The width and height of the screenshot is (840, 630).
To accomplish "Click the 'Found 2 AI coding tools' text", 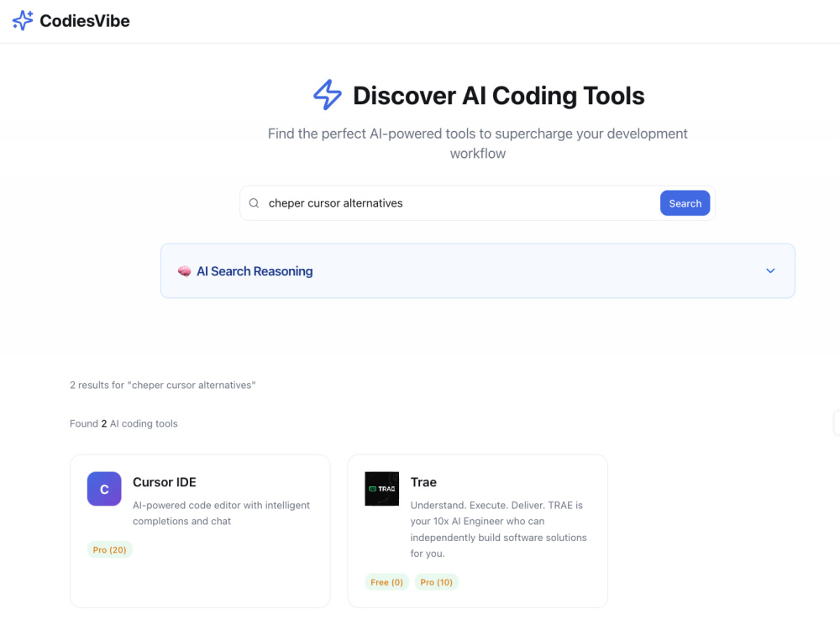I will (x=123, y=423).
